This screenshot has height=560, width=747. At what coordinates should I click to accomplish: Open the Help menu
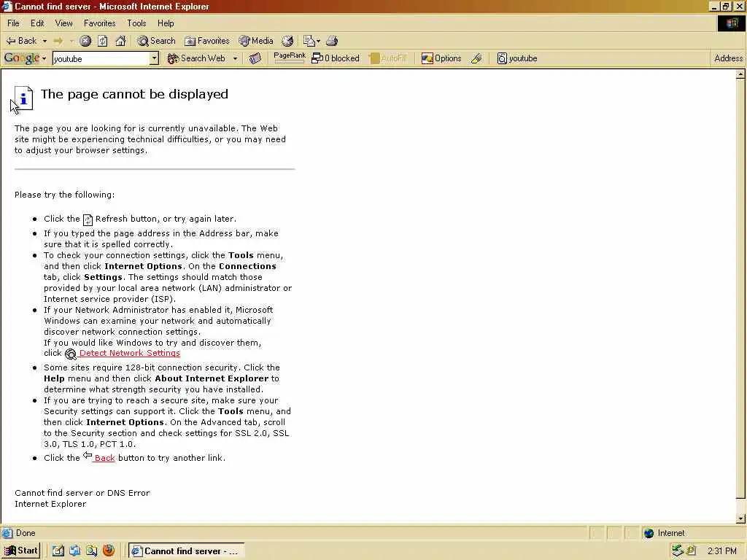click(166, 23)
